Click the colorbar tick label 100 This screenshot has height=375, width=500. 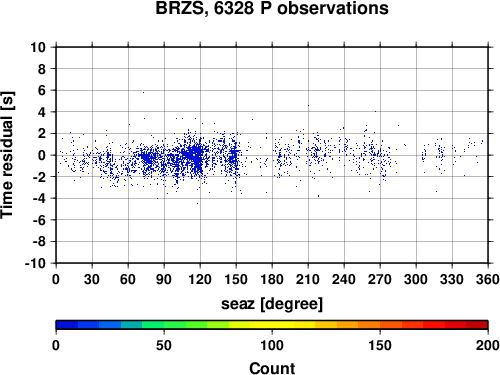point(272,345)
